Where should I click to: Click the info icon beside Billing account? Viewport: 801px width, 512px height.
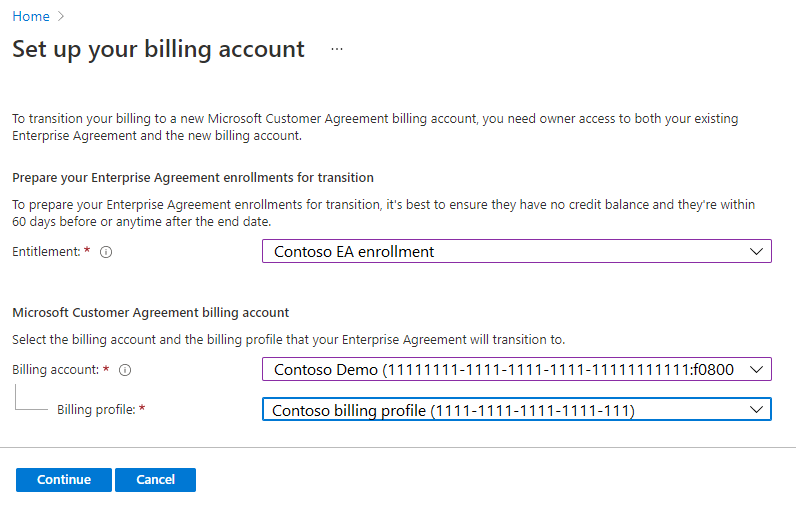pyautogui.click(x=125, y=370)
